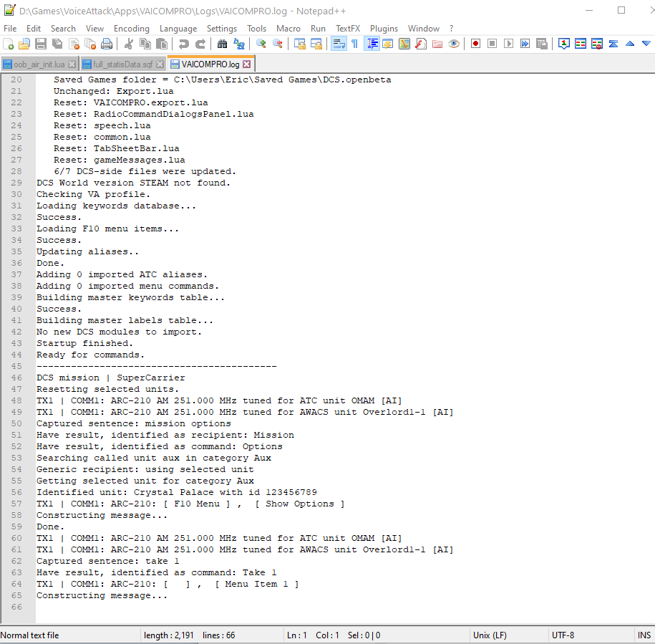Click the INS mode status indicator
Viewport: 655px width, 644px height.
point(644,635)
